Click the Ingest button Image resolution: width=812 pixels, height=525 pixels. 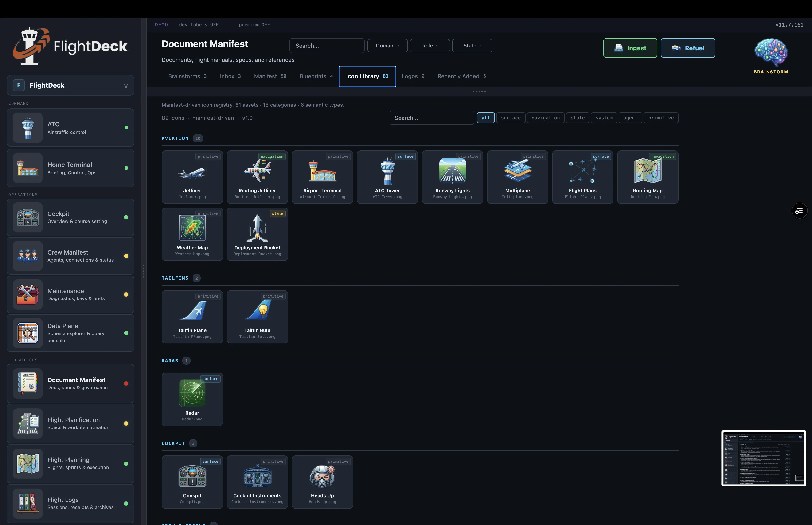click(630, 48)
